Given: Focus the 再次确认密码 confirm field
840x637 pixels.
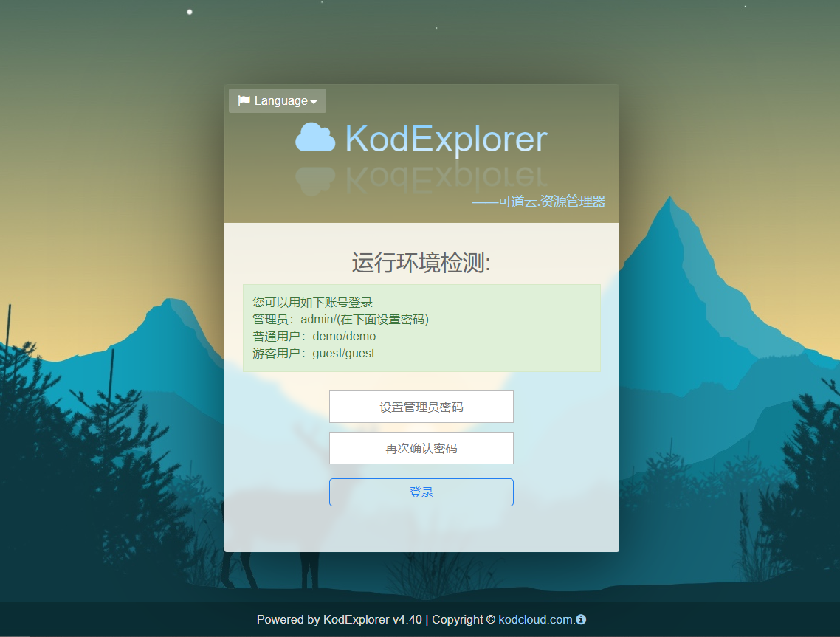Looking at the screenshot, I should [x=421, y=448].
